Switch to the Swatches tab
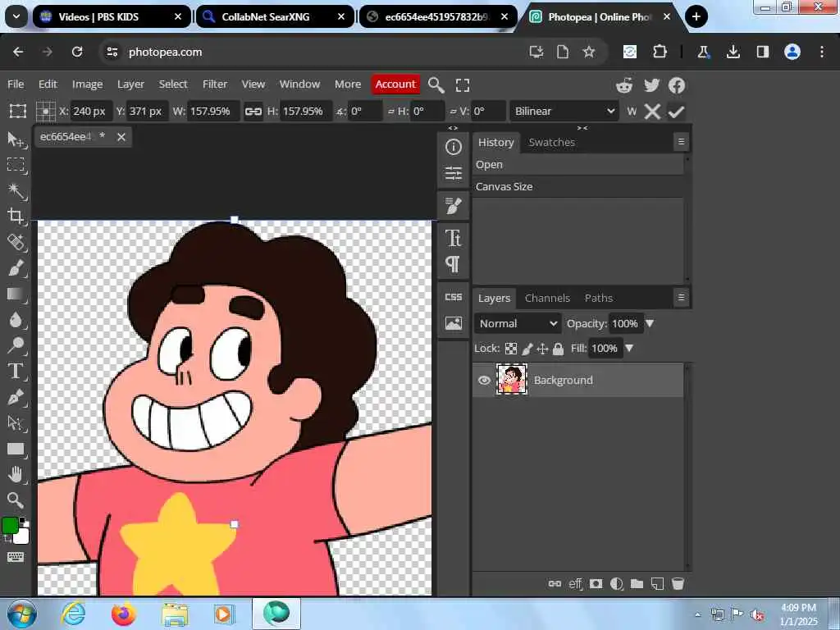 click(x=552, y=142)
